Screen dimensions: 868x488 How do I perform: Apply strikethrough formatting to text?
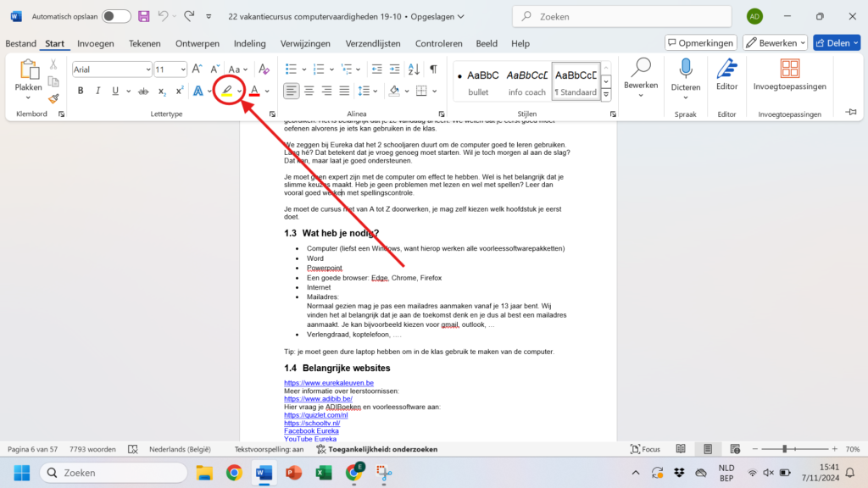(141, 91)
